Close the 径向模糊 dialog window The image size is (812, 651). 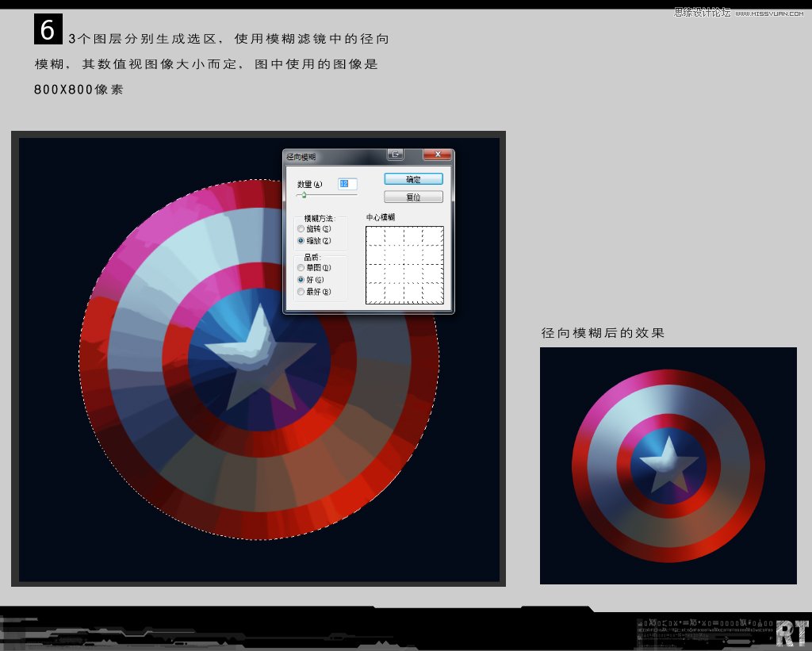click(438, 155)
